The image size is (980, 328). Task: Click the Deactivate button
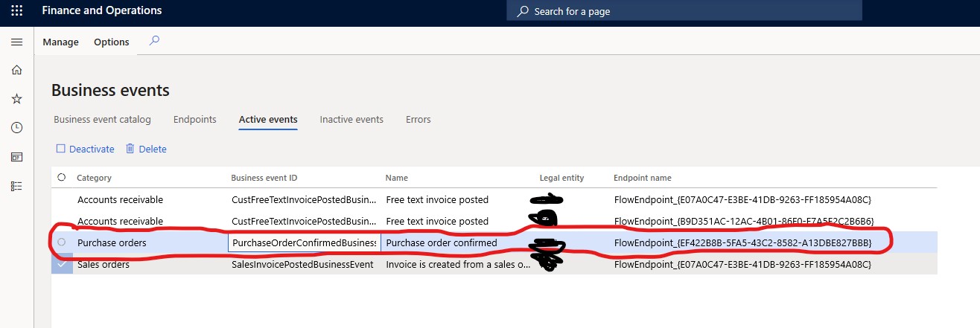pos(86,149)
